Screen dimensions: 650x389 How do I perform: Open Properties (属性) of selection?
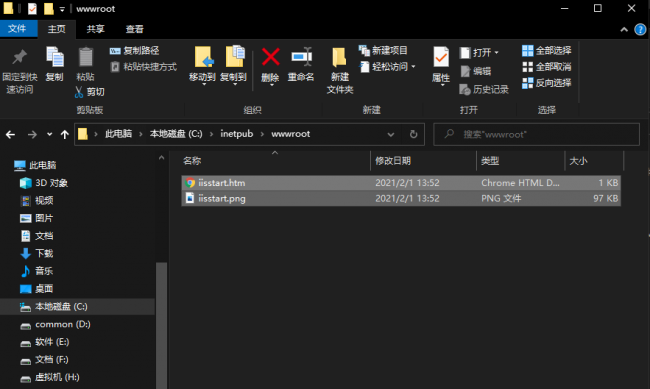tap(441, 66)
